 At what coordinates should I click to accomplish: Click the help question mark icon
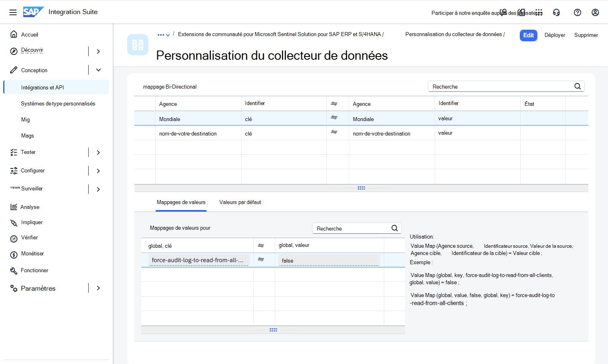coord(578,12)
